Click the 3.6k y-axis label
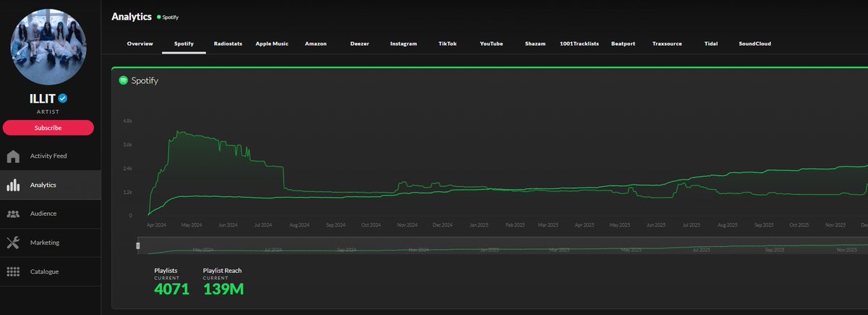868x315 pixels. (x=127, y=145)
